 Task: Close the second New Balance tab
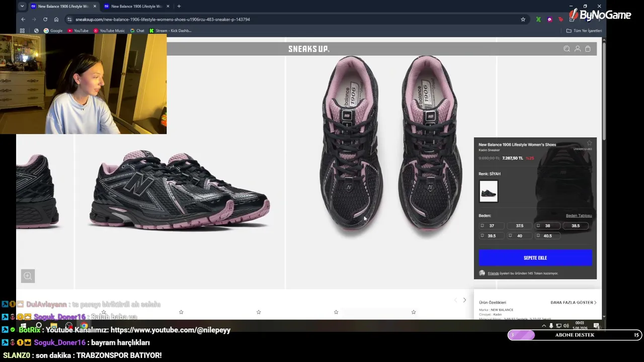coord(168,6)
